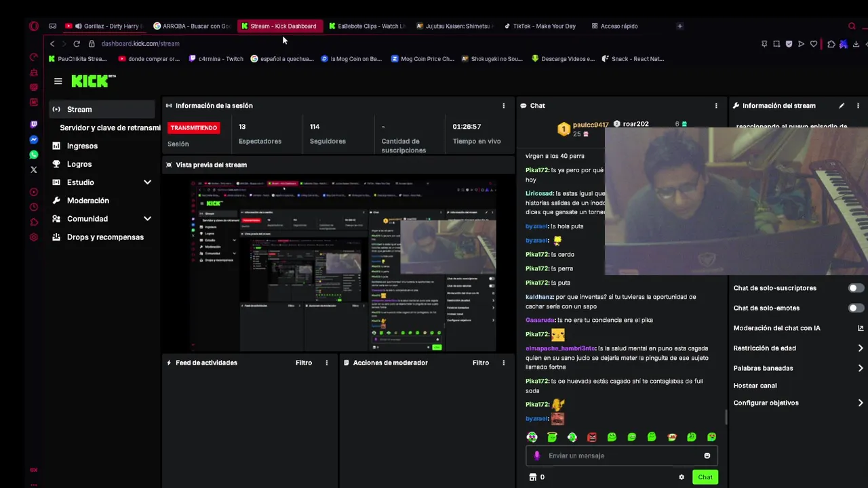Click the TRANSMITIENDO status badge
This screenshot has width=868, height=488.
(194, 127)
